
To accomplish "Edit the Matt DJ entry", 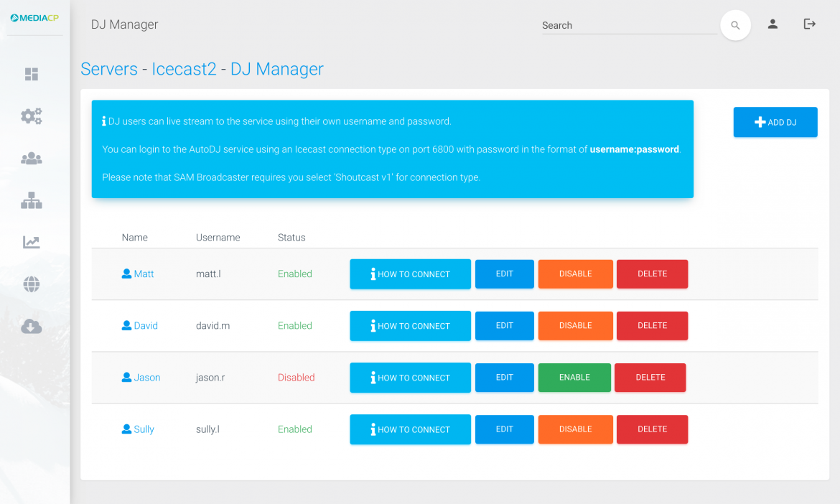I will tap(504, 274).
